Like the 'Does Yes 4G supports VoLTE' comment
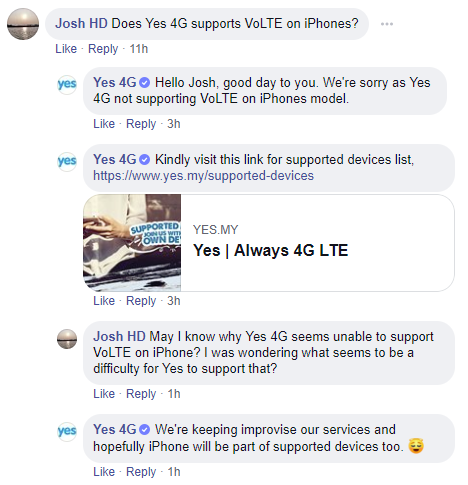The height and width of the screenshot is (485, 468). tap(66, 49)
